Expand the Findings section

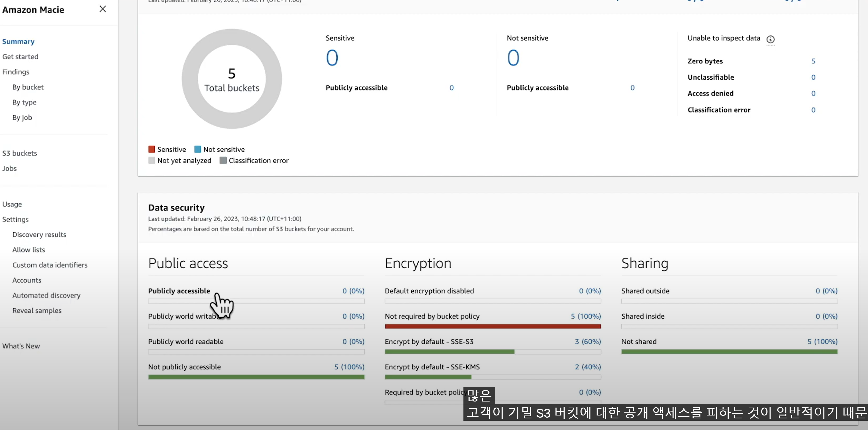[x=16, y=72]
